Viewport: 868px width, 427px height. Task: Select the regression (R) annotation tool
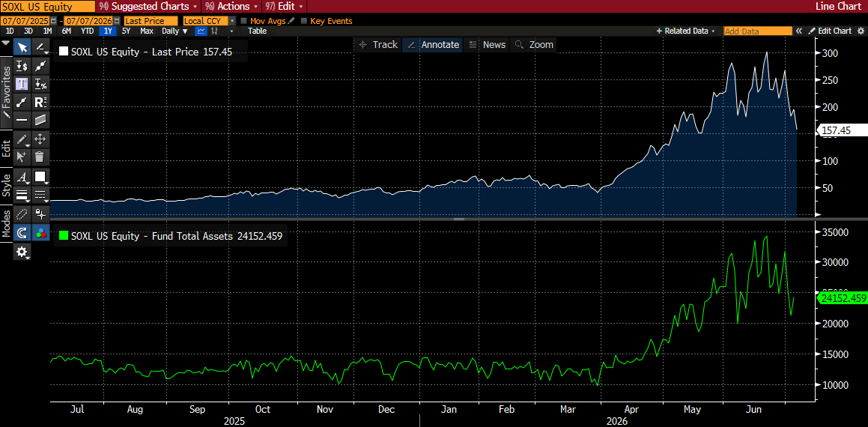coord(40,102)
